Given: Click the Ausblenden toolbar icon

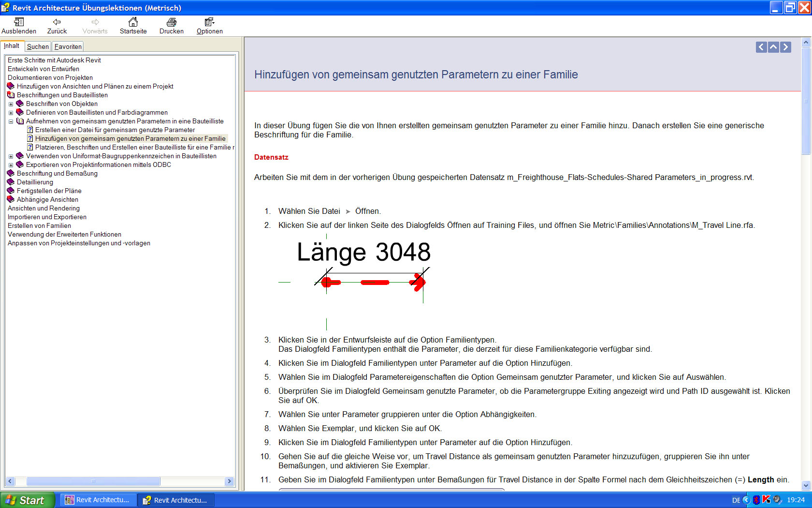Looking at the screenshot, I should click(19, 22).
